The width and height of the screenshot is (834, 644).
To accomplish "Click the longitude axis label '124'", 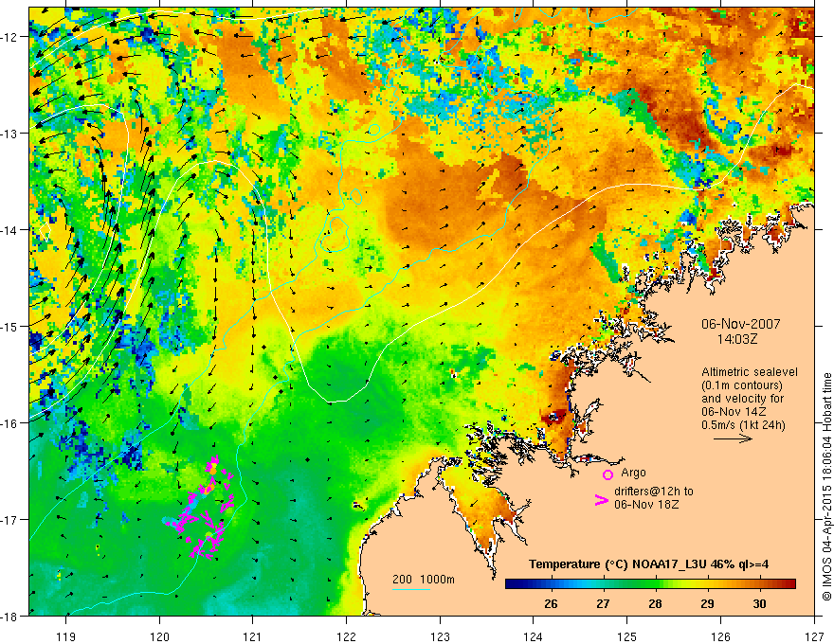I will (x=534, y=636).
